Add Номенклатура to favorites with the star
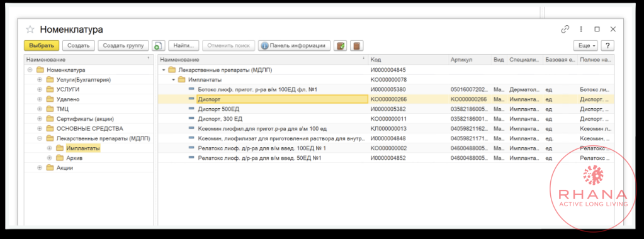The height and width of the screenshot is (239, 644). tap(30, 30)
